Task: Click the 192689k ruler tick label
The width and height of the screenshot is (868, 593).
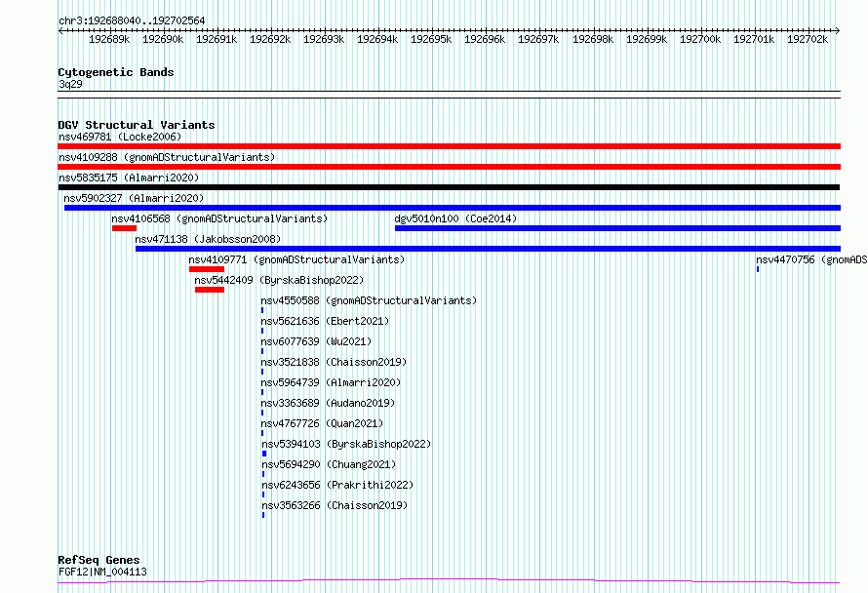Action: pos(109,39)
